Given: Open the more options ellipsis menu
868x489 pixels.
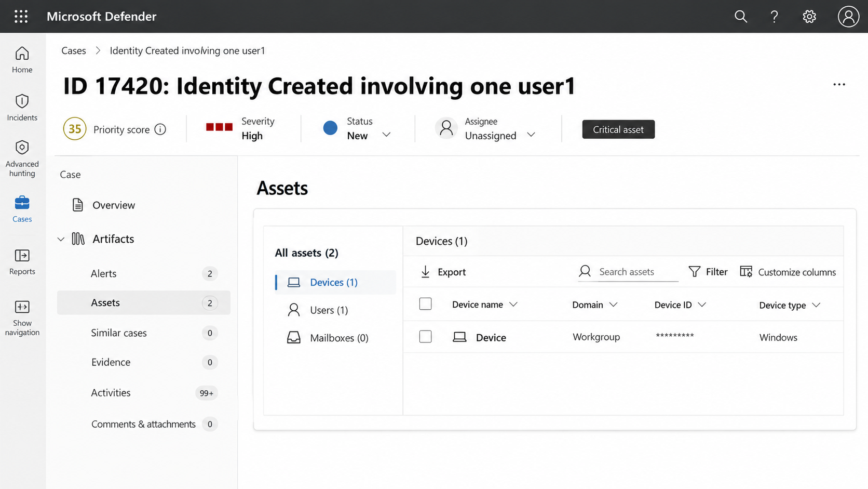Looking at the screenshot, I should pyautogui.click(x=839, y=85).
